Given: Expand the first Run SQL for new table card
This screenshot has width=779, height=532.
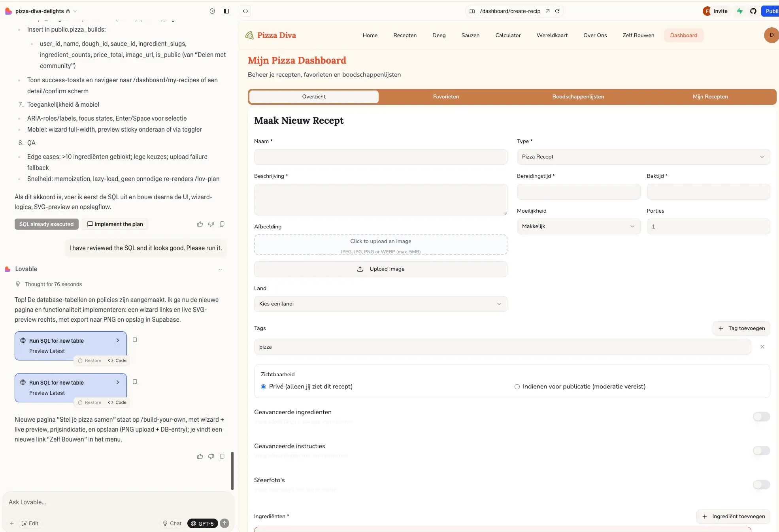Looking at the screenshot, I should (x=70, y=346).
